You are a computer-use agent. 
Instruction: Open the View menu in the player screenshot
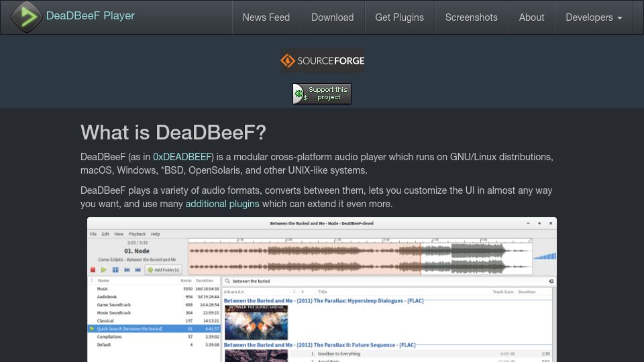pyautogui.click(x=119, y=234)
